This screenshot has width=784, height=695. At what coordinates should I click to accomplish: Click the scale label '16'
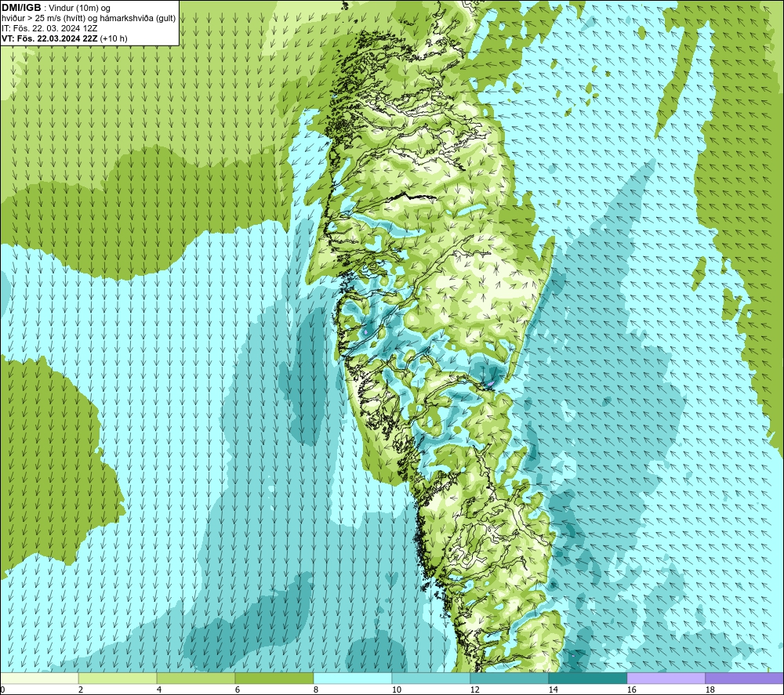[631, 690]
